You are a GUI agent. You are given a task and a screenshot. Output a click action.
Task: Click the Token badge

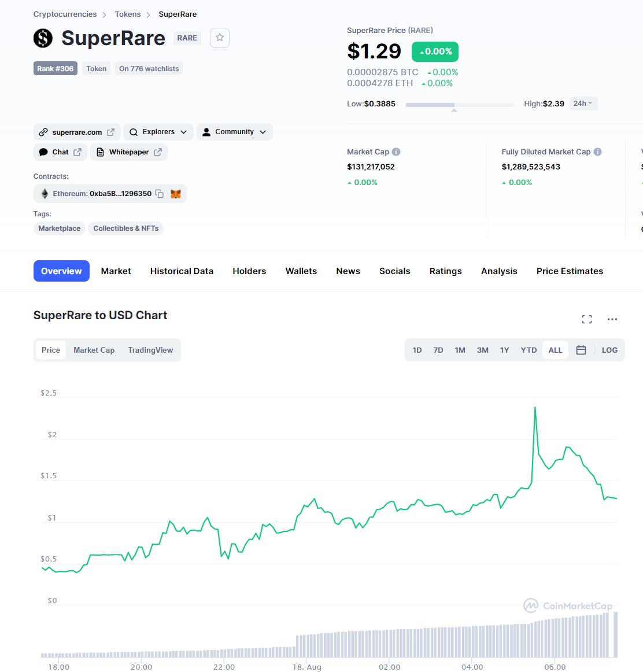coord(97,69)
